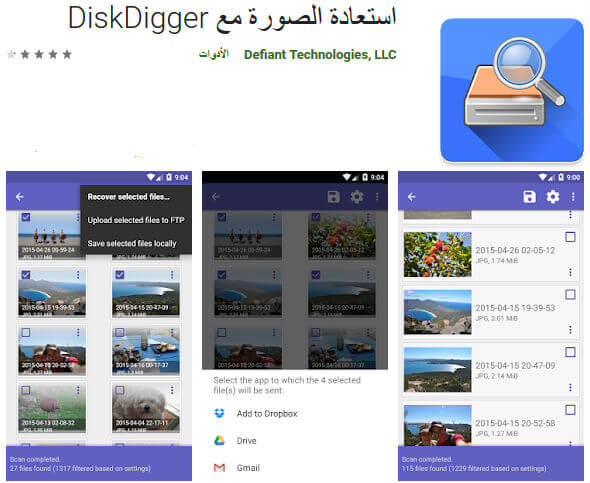Click dimmed overflow dots in middle screen toolbar
This screenshot has height=483, width=590.
[x=377, y=197]
